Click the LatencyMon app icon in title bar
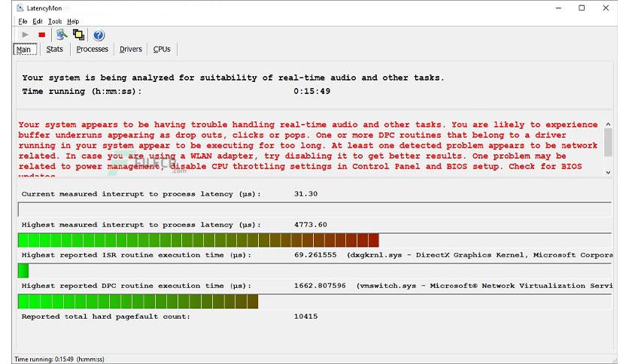 pyautogui.click(x=20, y=8)
